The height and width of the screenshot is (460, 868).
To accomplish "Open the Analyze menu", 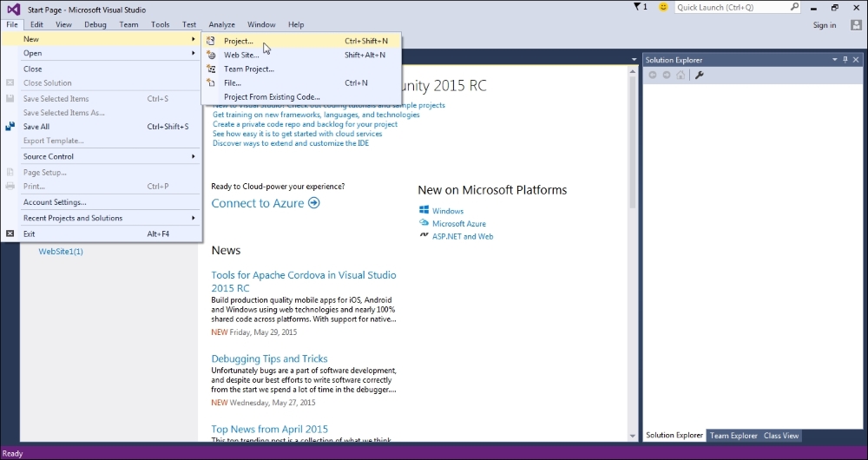I will 221,24.
